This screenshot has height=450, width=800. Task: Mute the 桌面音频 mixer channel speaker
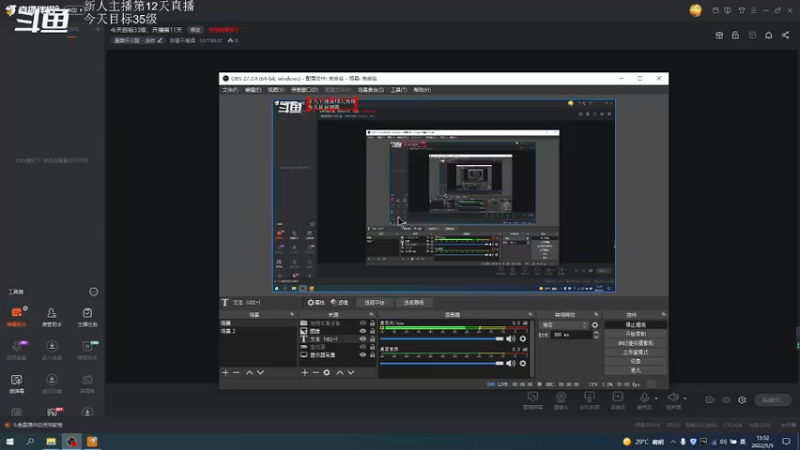511,363
